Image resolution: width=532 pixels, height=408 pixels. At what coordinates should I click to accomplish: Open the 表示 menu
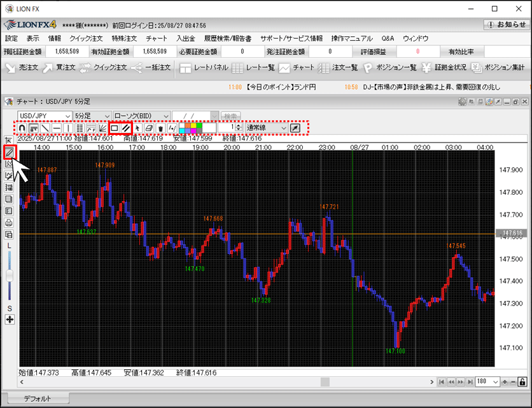[32, 38]
